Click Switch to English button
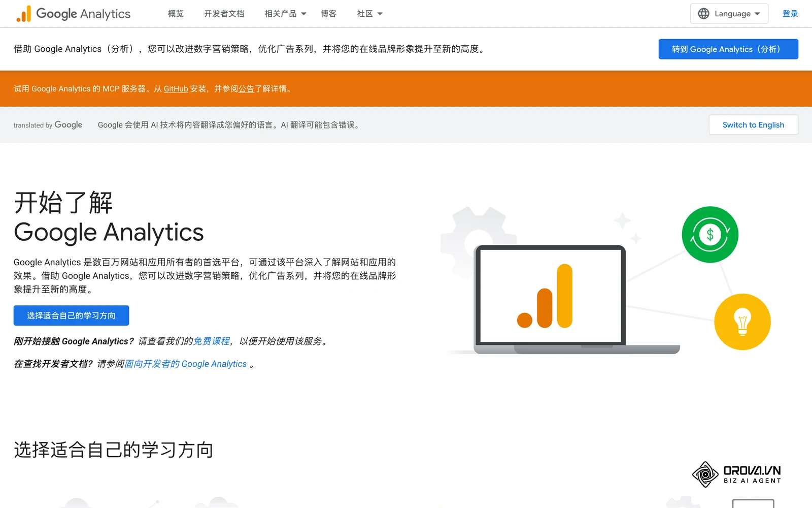 [x=753, y=125]
